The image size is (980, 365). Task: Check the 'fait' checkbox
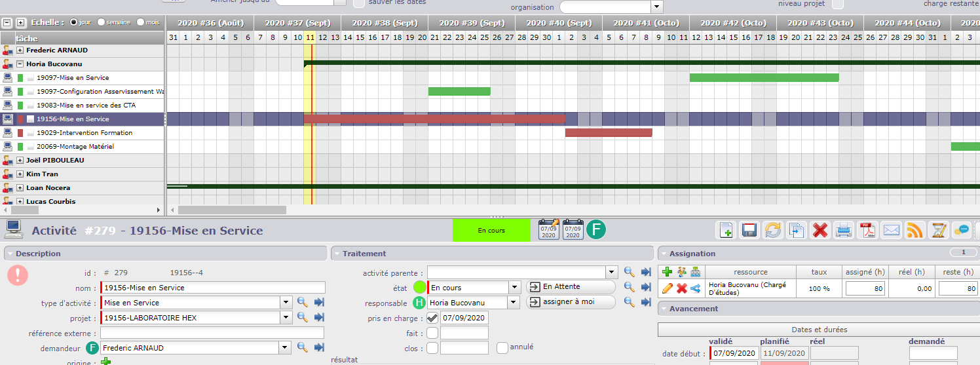[x=432, y=333]
